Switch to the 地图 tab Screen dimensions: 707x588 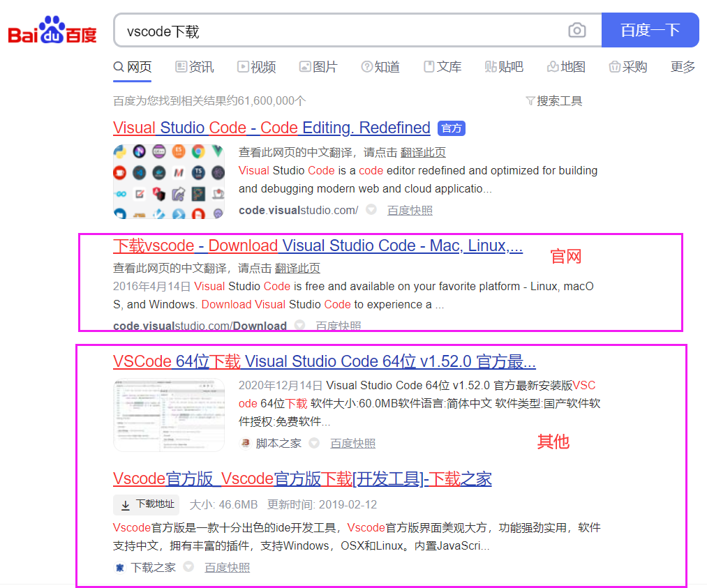tap(566, 67)
